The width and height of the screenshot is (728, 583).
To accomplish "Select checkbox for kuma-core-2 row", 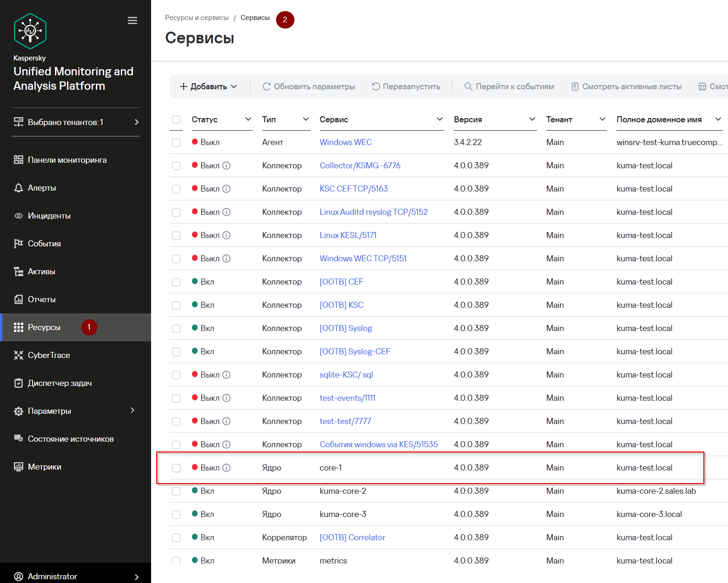I will pyautogui.click(x=176, y=491).
